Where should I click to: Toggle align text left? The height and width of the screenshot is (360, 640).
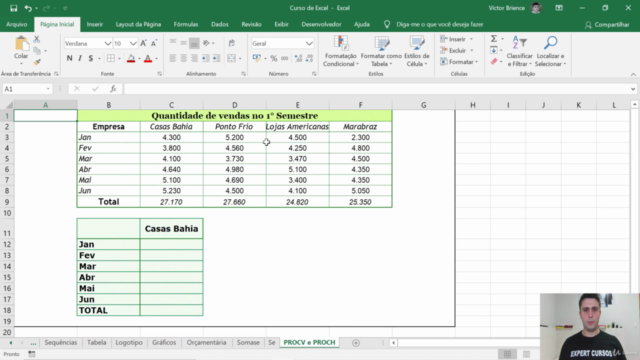point(173,58)
